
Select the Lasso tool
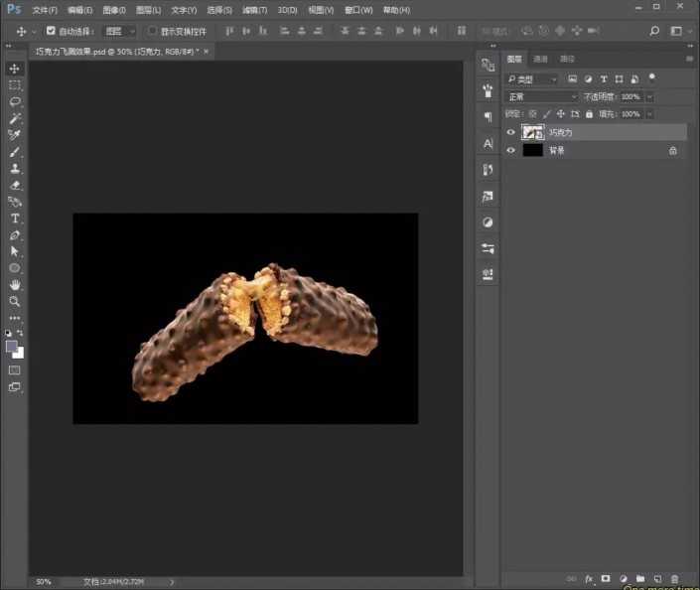[x=15, y=102]
